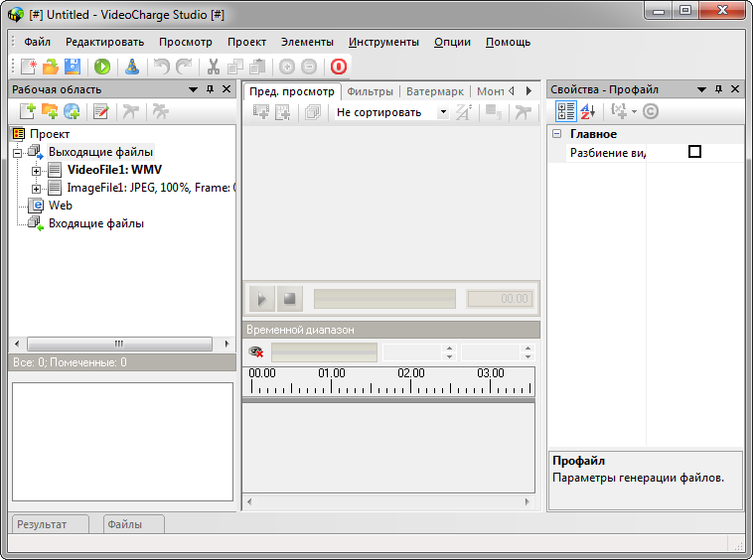753x560 pixels.
Task: Select the Пред. просмотр tab
Action: (x=292, y=91)
